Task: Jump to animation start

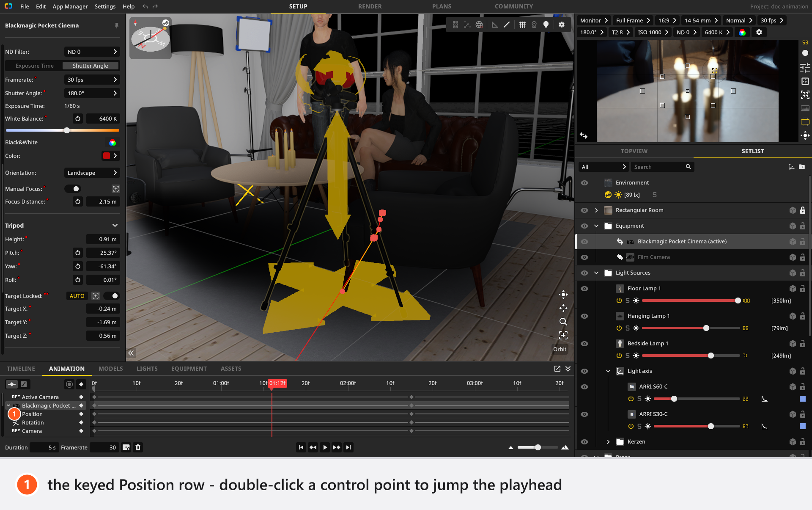Action: [x=301, y=447]
